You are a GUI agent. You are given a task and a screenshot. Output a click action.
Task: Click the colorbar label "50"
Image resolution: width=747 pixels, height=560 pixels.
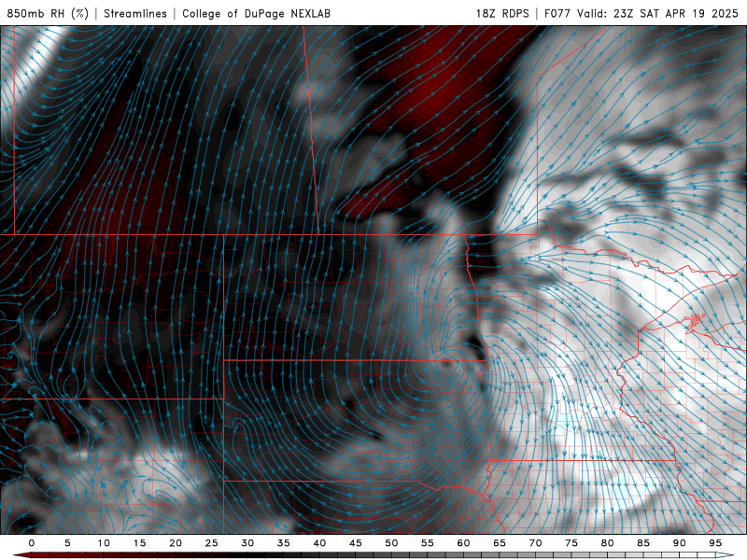(391, 543)
